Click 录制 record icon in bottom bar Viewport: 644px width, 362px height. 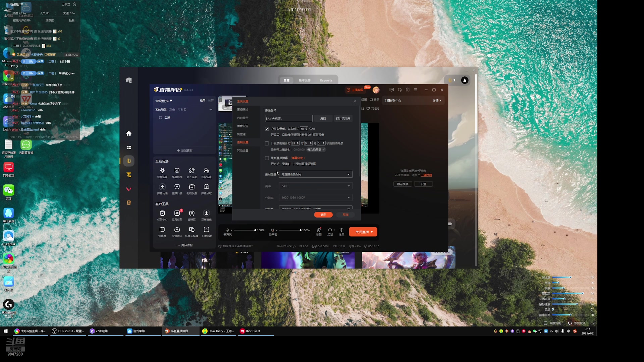[330, 230]
